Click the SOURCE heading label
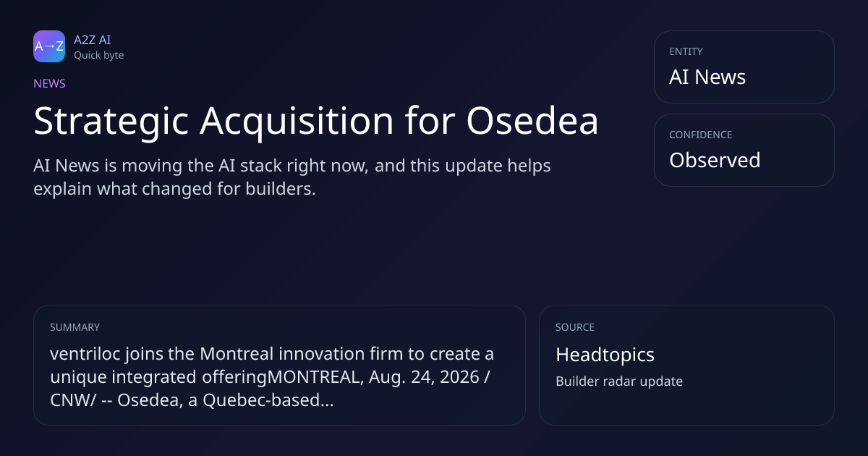This screenshot has width=868, height=456. coord(575,327)
